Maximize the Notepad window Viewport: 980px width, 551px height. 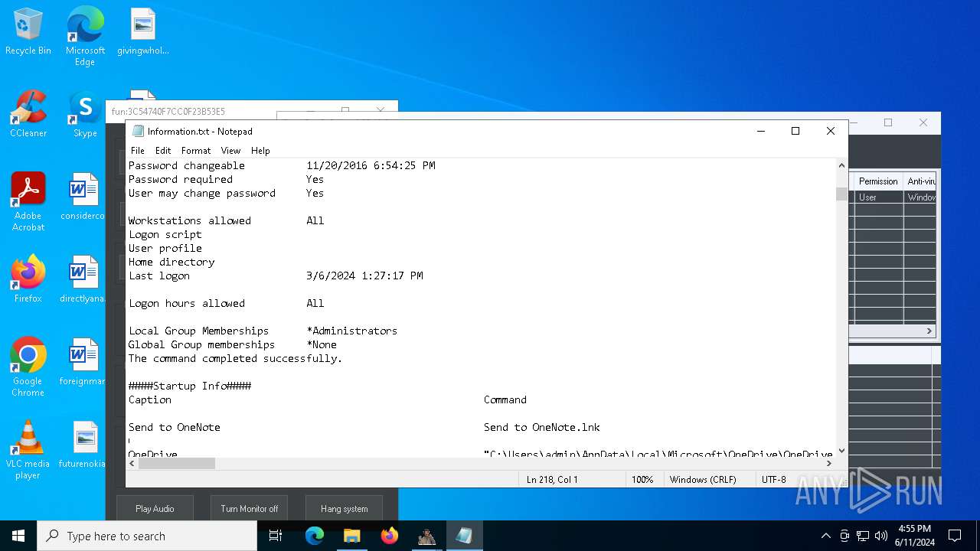click(795, 131)
